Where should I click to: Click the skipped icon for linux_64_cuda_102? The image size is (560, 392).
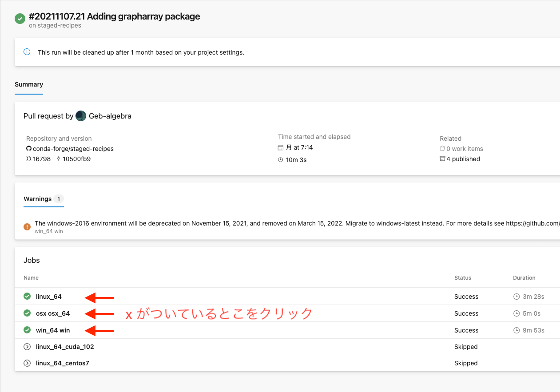27,347
